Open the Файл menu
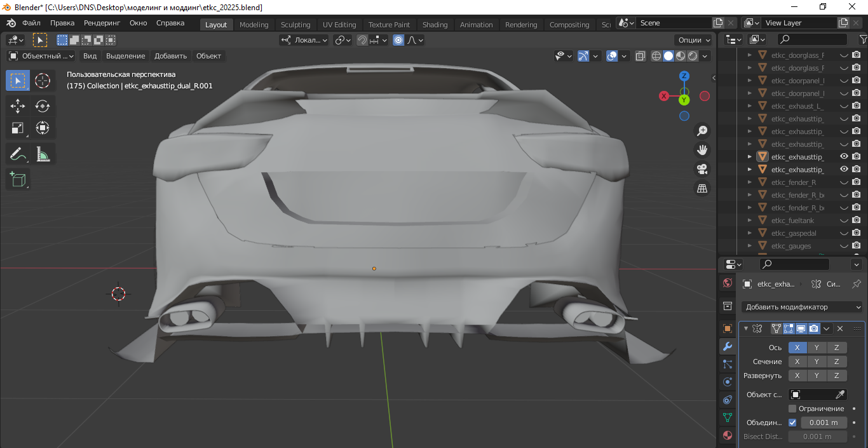 click(x=31, y=23)
